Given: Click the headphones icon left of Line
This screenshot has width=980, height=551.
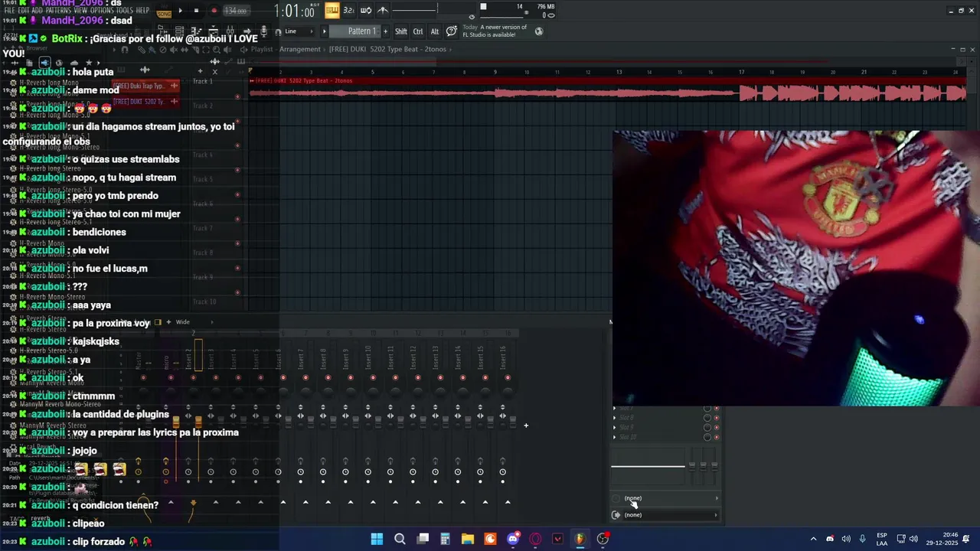Looking at the screenshot, I should click(278, 31).
